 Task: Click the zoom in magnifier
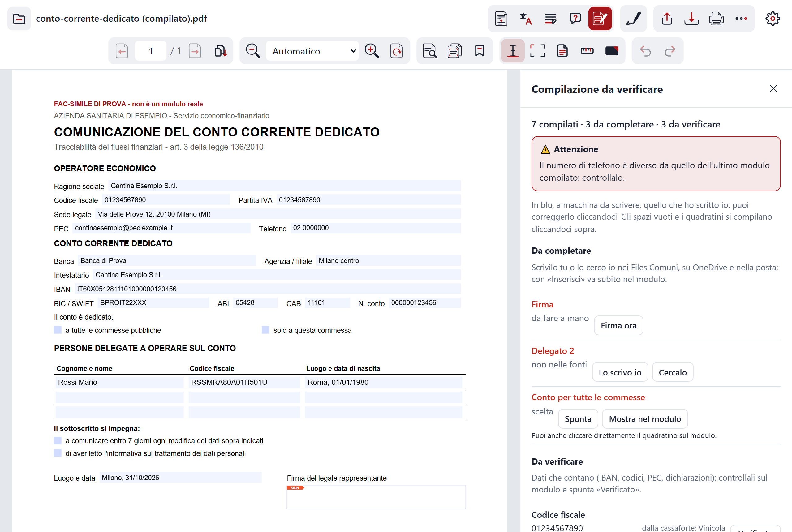click(x=372, y=51)
